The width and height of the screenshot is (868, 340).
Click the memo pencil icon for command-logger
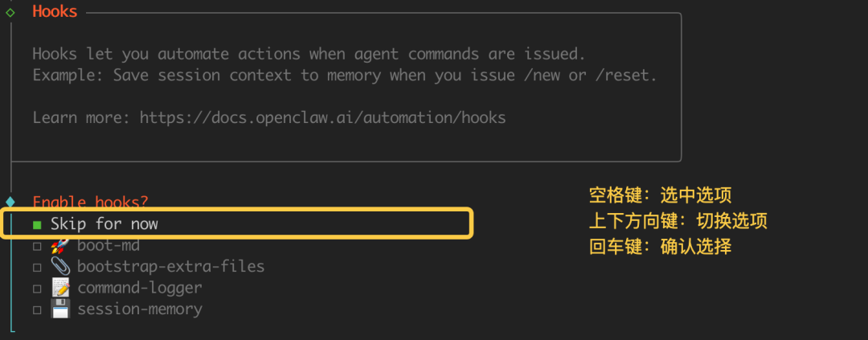click(60, 287)
